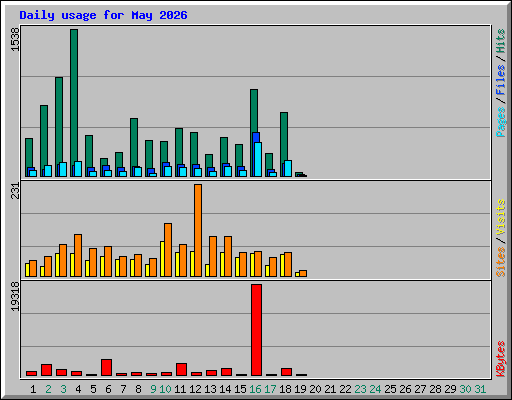Click the tall red KBytes bar for day 16

coord(256,330)
